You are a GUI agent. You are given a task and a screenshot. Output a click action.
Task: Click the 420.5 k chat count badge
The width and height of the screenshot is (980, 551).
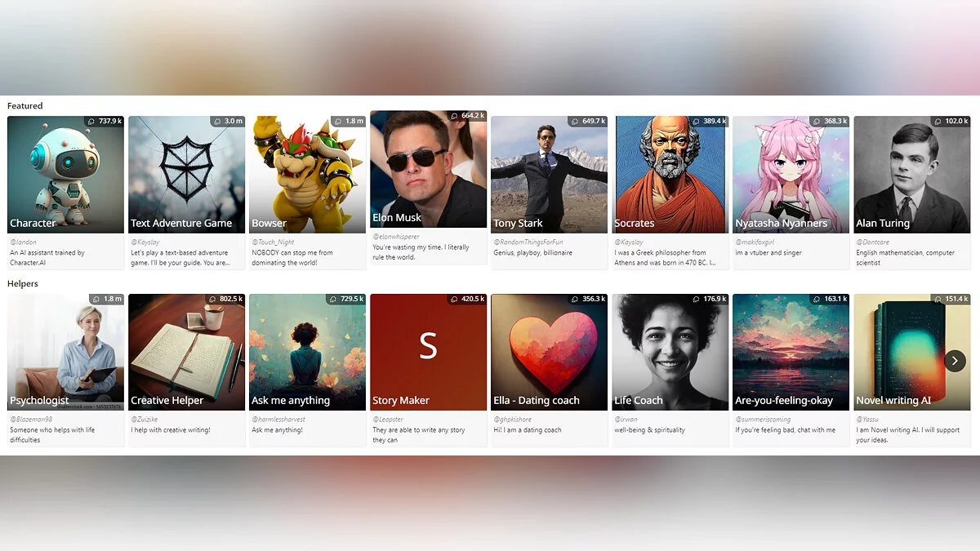[x=467, y=299]
